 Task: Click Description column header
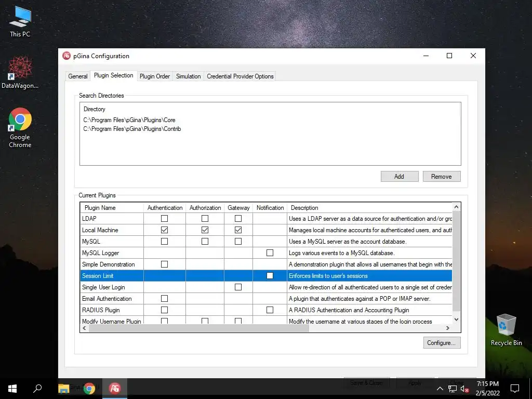pyautogui.click(x=370, y=208)
